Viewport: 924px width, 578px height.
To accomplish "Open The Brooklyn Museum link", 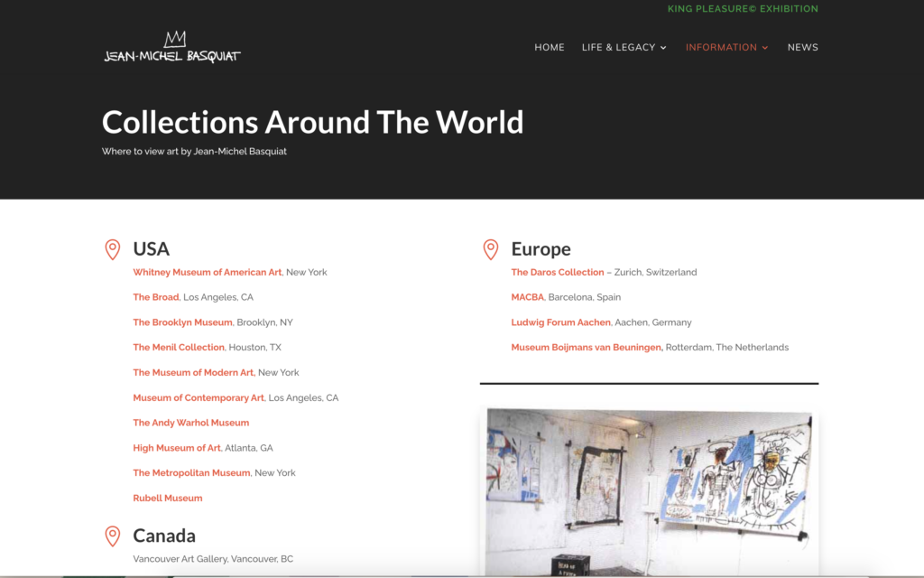I will pyautogui.click(x=182, y=322).
